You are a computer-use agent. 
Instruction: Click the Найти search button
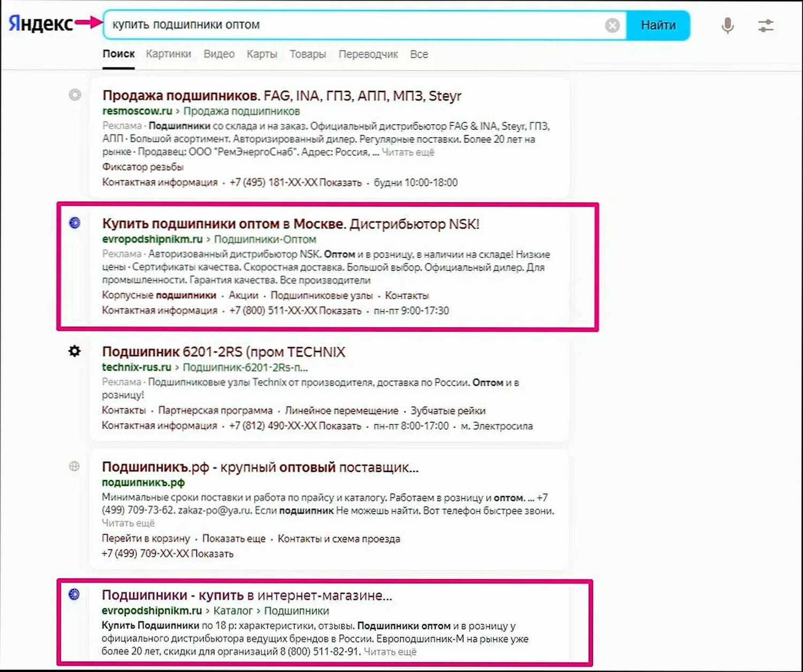coord(658,25)
